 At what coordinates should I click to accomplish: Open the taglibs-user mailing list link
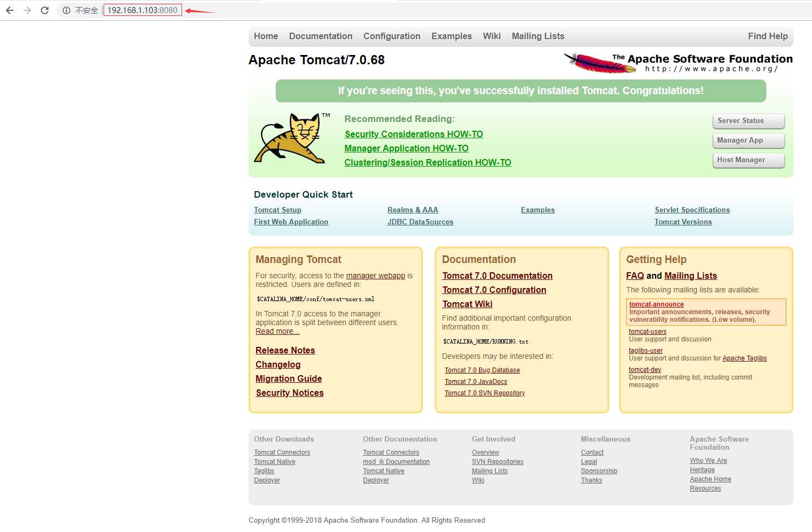[646, 351]
